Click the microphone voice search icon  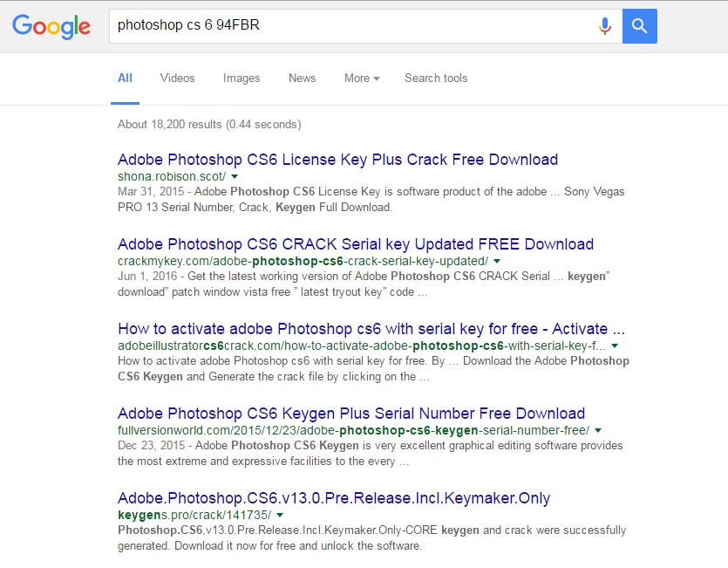(x=604, y=26)
